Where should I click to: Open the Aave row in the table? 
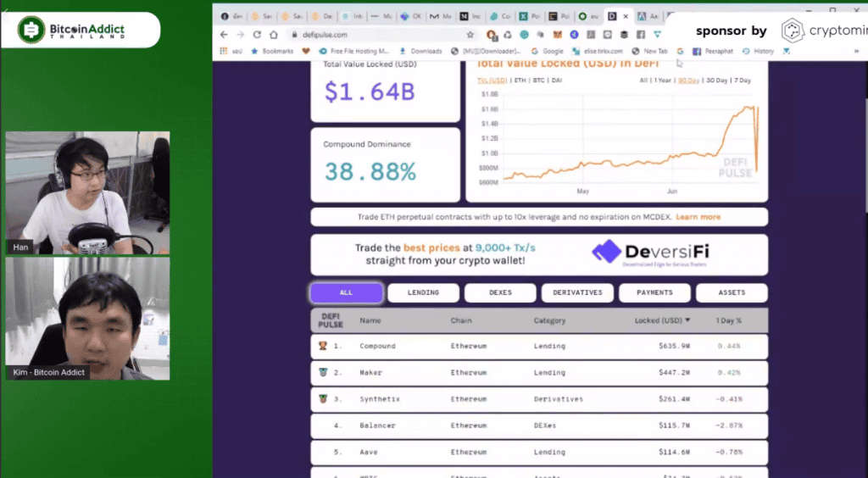click(x=539, y=452)
